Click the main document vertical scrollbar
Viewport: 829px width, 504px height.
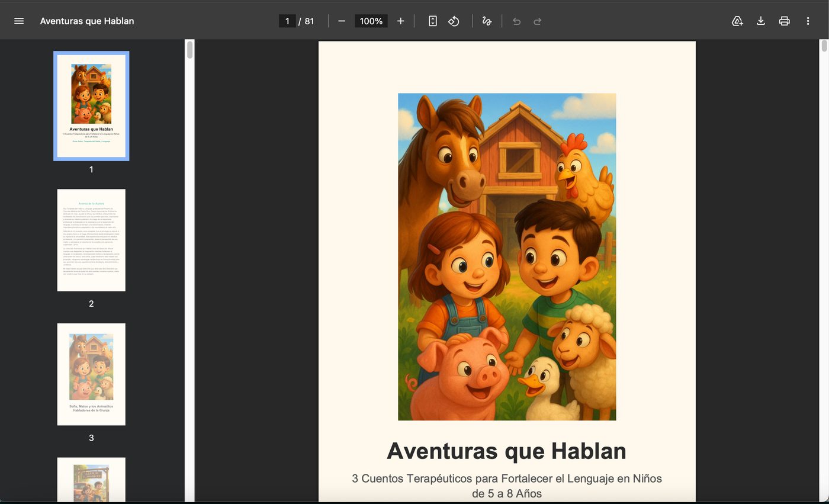824,46
